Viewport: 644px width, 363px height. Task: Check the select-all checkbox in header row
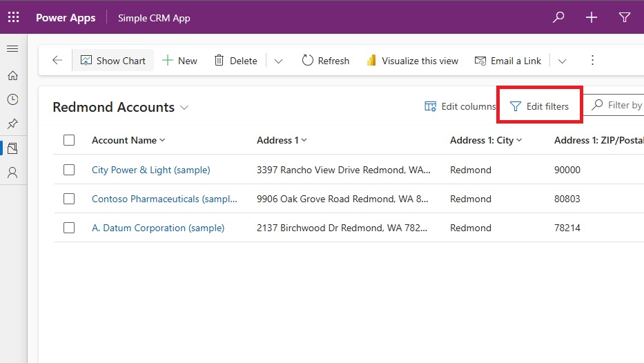pos(69,140)
